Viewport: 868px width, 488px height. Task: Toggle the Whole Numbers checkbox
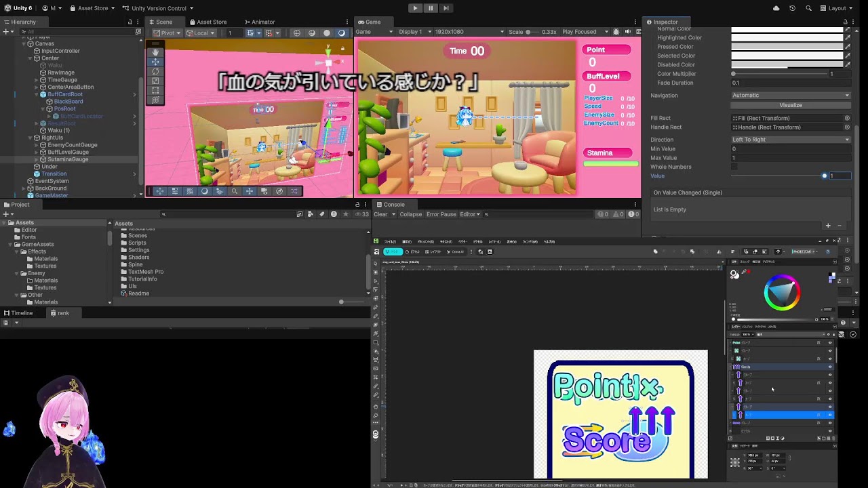coord(734,167)
